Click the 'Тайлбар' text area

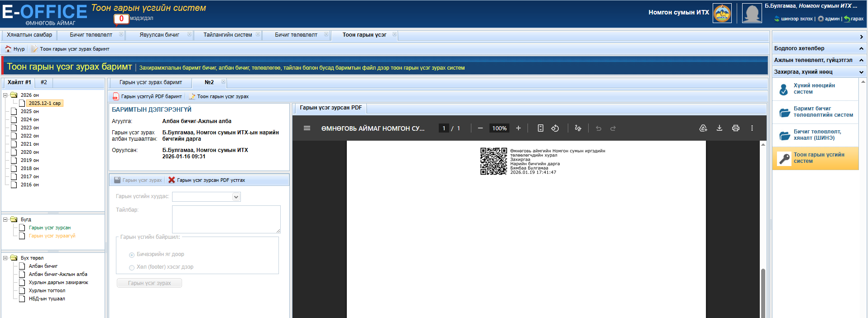click(x=226, y=219)
